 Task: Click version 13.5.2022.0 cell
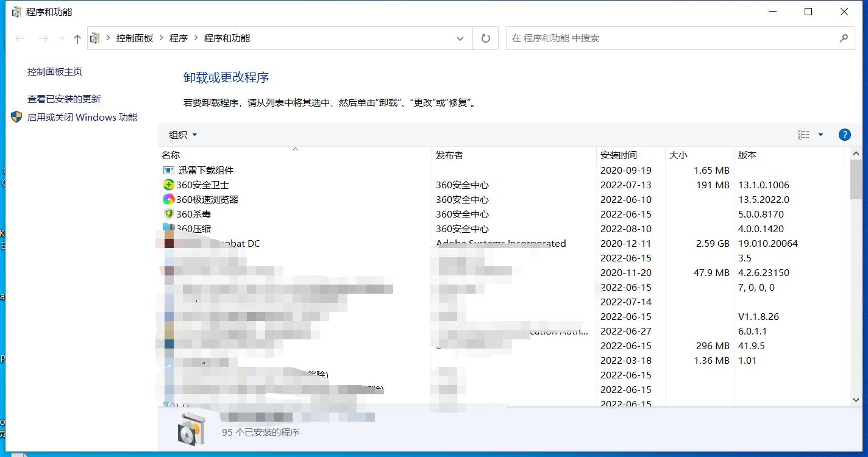point(764,200)
